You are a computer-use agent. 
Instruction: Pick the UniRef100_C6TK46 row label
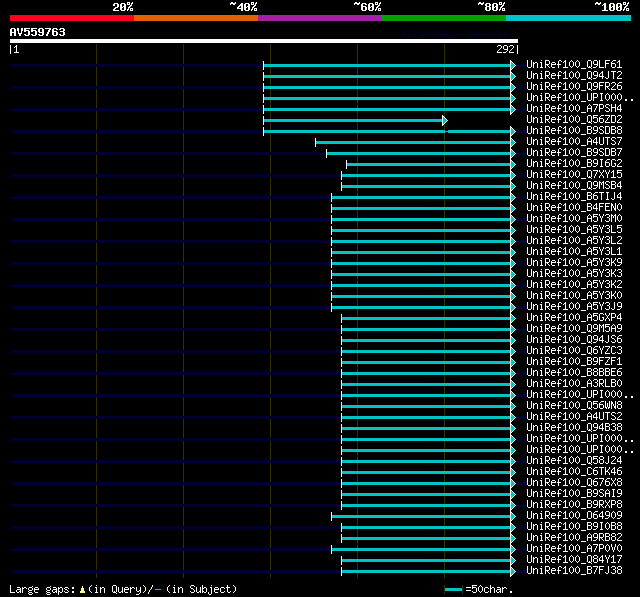[x=574, y=472]
